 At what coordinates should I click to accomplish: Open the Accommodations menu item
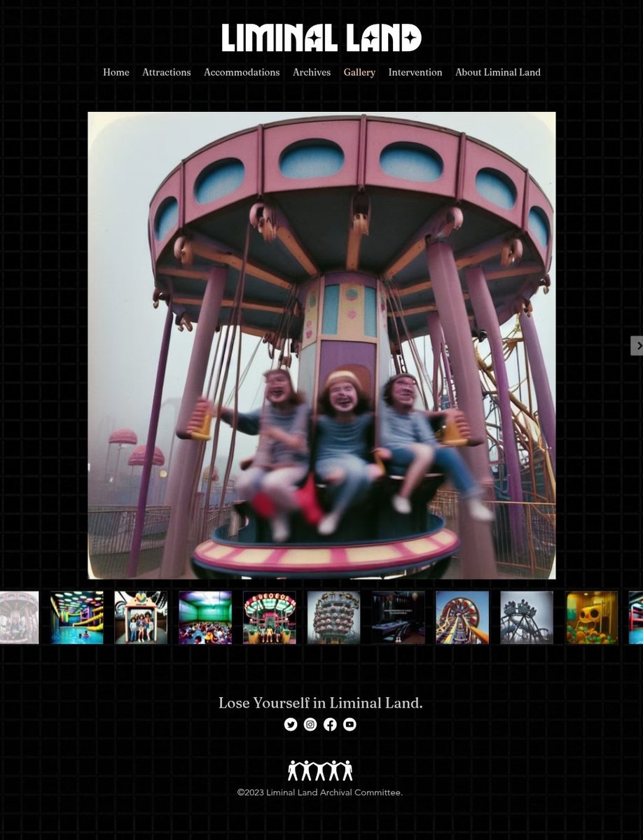tap(242, 72)
